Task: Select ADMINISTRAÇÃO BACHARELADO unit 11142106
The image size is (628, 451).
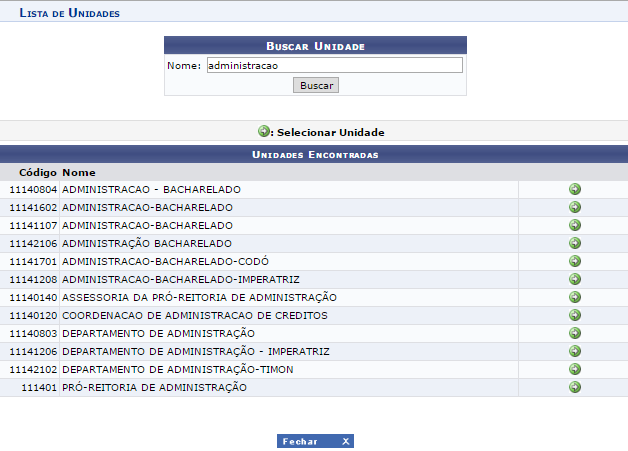Action: 574,243
